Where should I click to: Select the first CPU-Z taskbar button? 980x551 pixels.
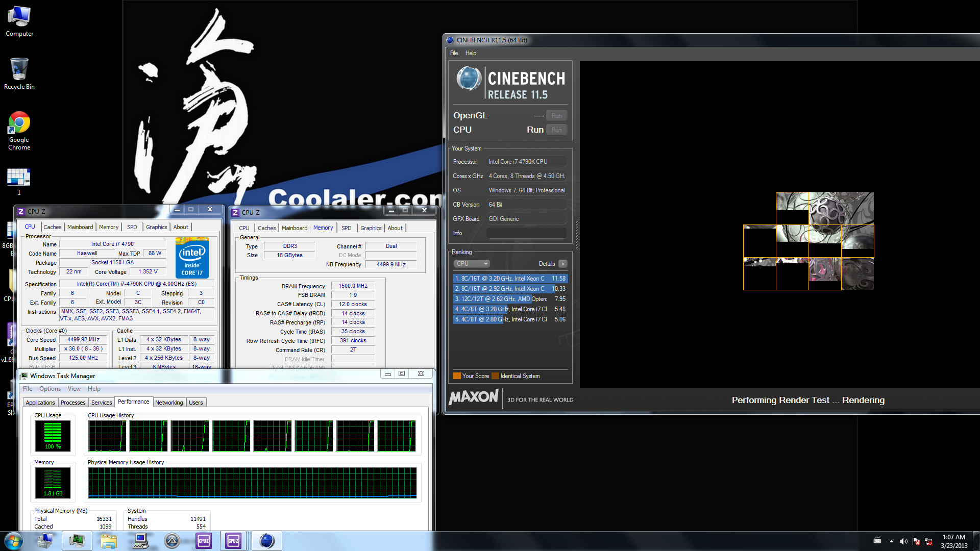click(x=204, y=541)
